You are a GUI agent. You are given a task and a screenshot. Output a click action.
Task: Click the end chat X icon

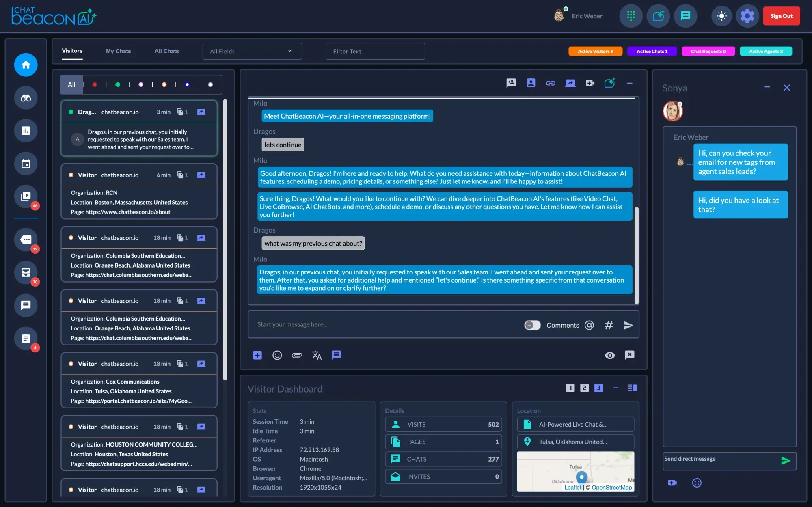click(629, 355)
